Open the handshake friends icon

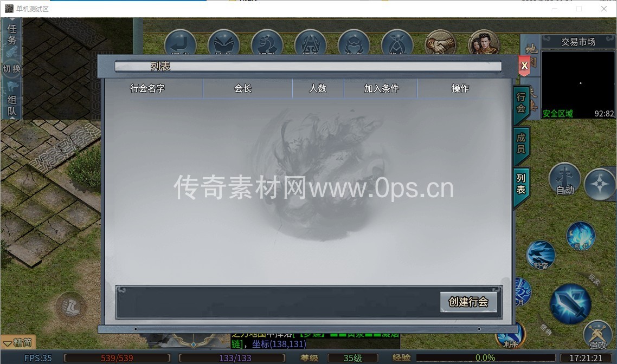coord(440,44)
